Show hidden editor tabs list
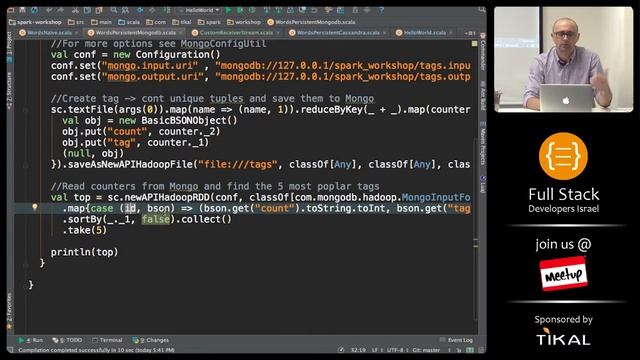This screenshot has height=360, width=640. point(470,33)
